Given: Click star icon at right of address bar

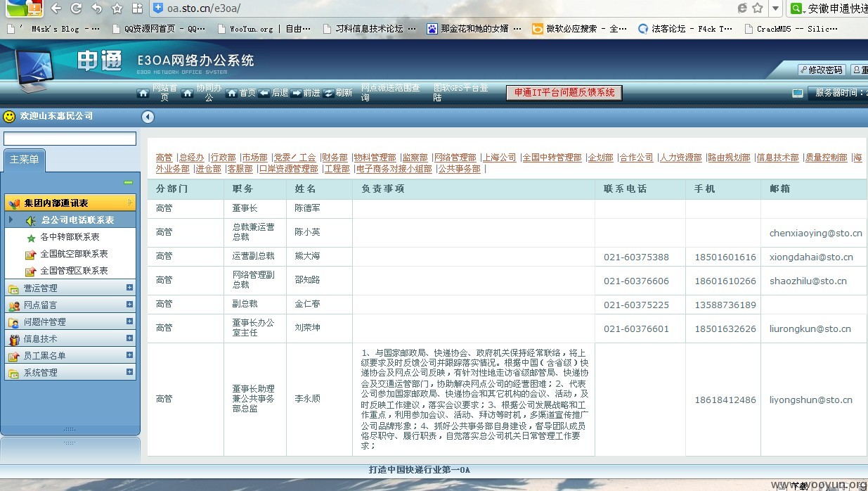Looking at the screenshot, I should (x=757, y=8).
